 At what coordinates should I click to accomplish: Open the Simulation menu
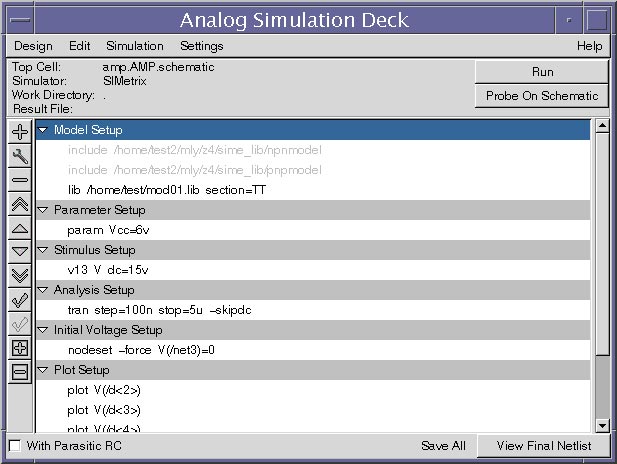pos(135,46)
